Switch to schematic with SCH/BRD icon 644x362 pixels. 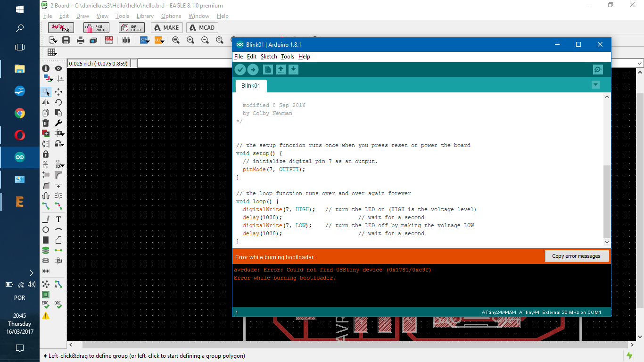109,41
